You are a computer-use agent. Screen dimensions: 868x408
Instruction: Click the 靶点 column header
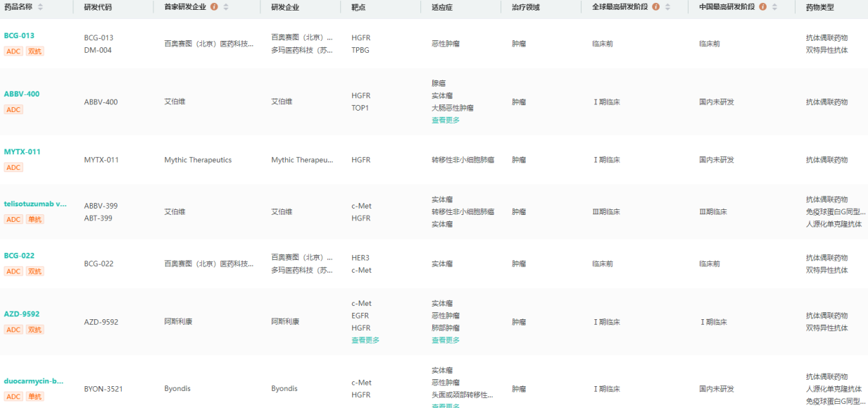358,7
